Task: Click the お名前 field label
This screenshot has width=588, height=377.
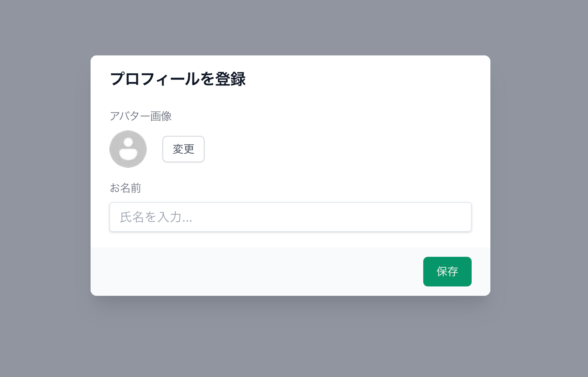Action: 125,188
